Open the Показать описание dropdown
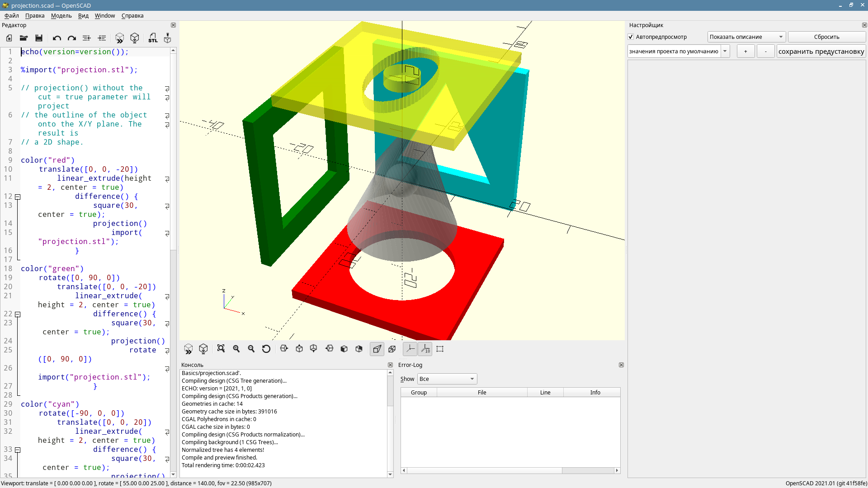Image resolution: width=868 pixels, height=488 pixels. 746,37
